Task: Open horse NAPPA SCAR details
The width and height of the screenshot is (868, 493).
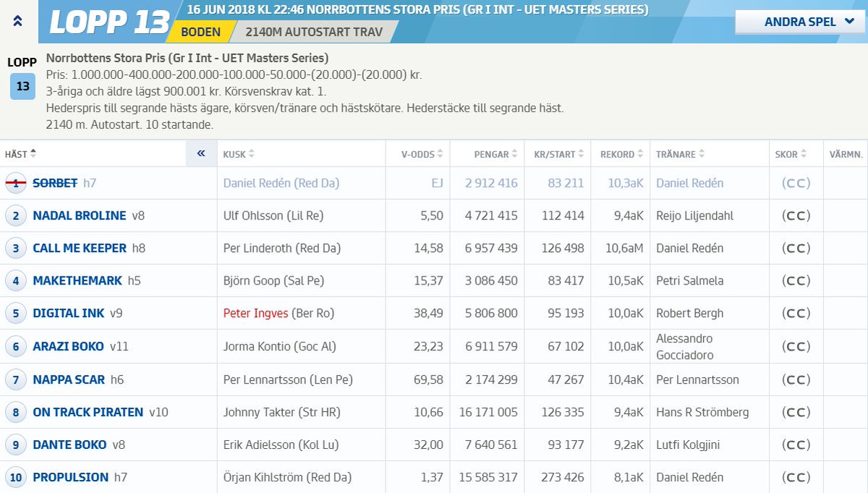Action: (69, 379)
